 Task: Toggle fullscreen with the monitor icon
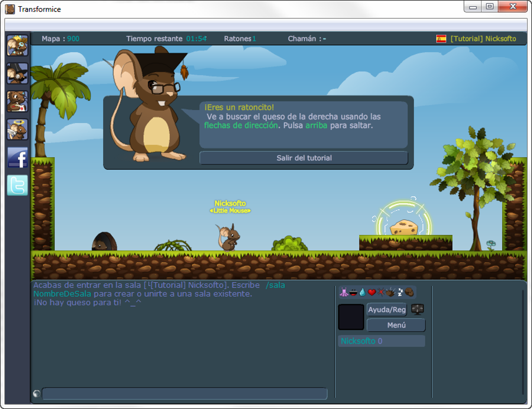[x=417, y=309]
